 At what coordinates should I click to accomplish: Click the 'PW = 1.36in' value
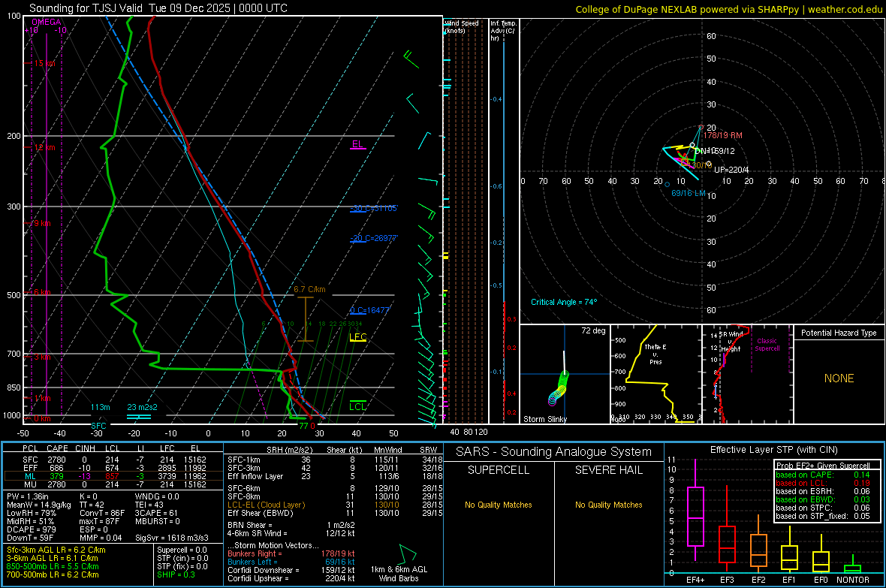28,496
